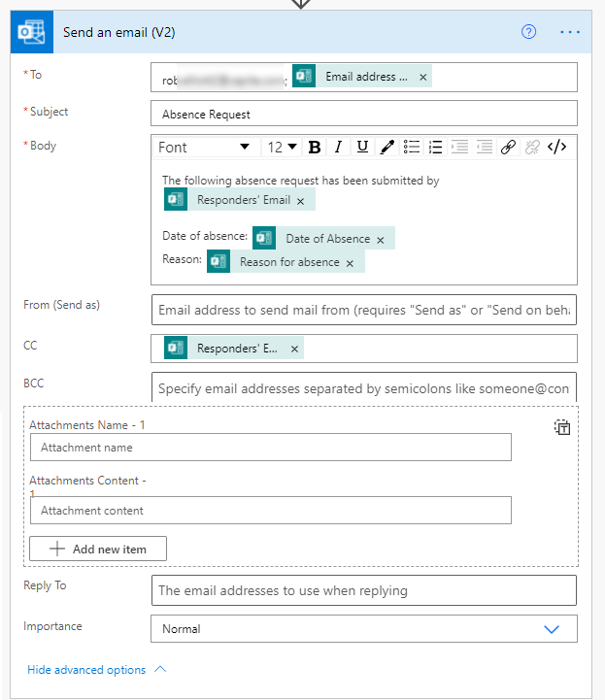Viewport: 605px width, 700px height.
Task: Click the Email address dynamic token in To
Action: [x=361, y=77]
